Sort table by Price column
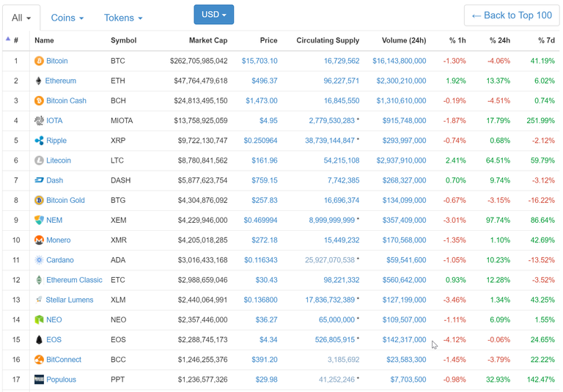 pyautogui.click(x=268, y=40)
